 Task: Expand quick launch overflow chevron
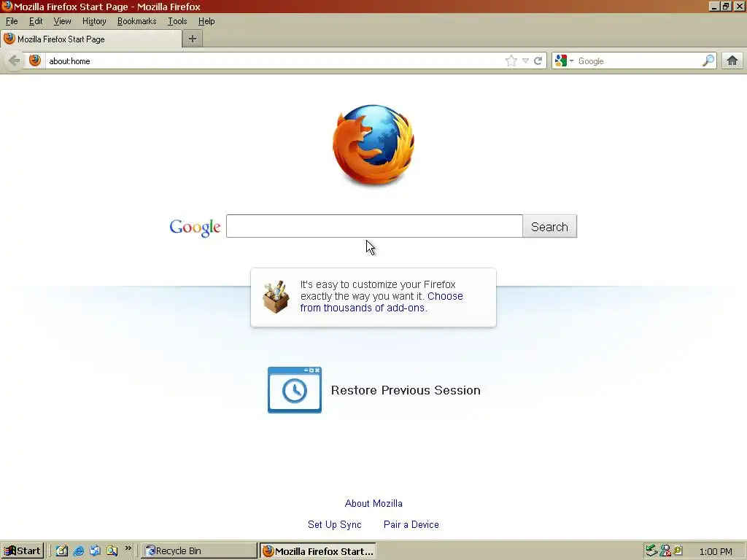128,548
